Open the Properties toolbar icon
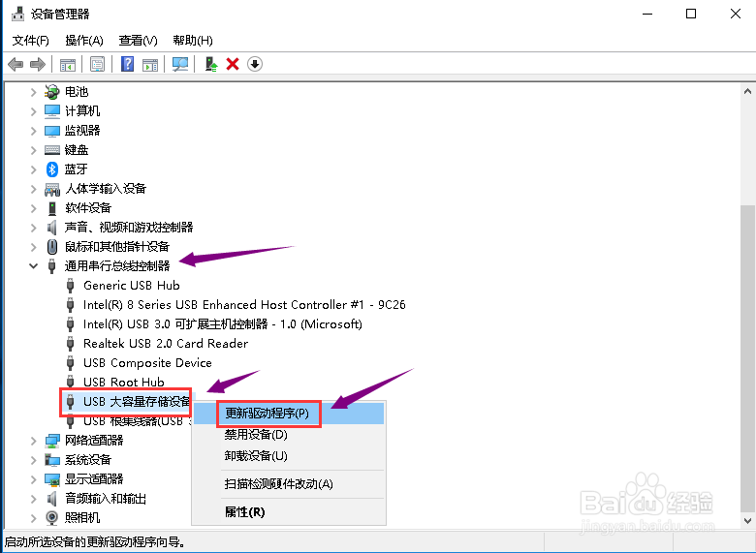 tap(97, 64)
